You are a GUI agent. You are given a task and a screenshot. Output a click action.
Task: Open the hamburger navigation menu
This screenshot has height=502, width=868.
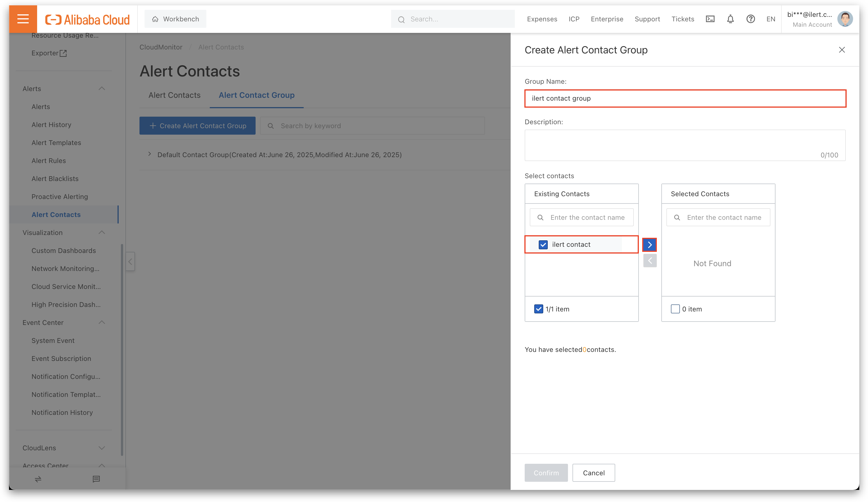pyautogui.click(x=23, y=19)
